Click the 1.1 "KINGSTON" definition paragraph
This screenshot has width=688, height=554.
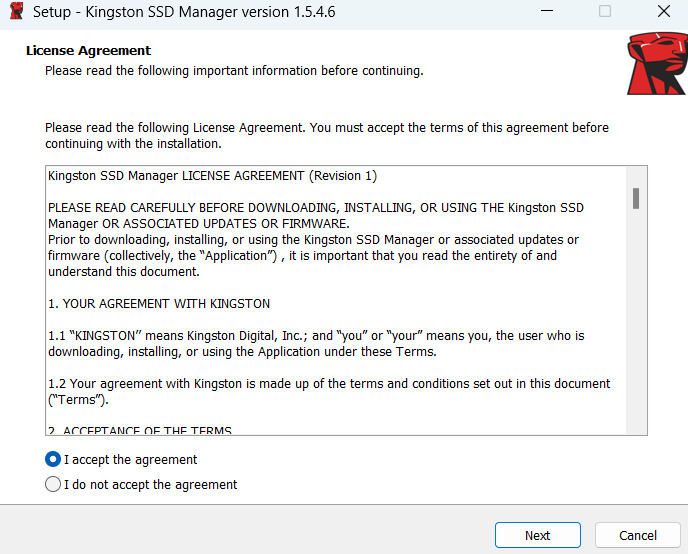click(x=315, y=343)
